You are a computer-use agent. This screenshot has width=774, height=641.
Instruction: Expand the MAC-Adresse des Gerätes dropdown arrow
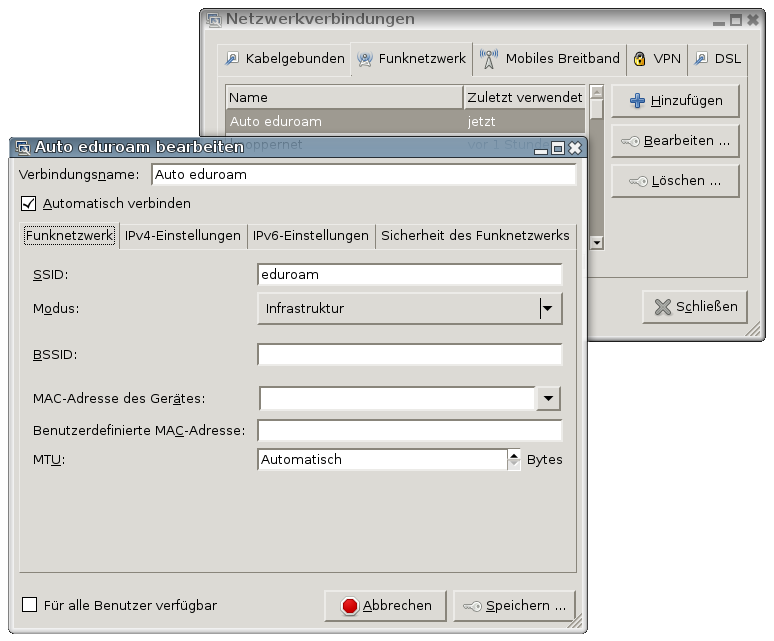tap(548, 398)
